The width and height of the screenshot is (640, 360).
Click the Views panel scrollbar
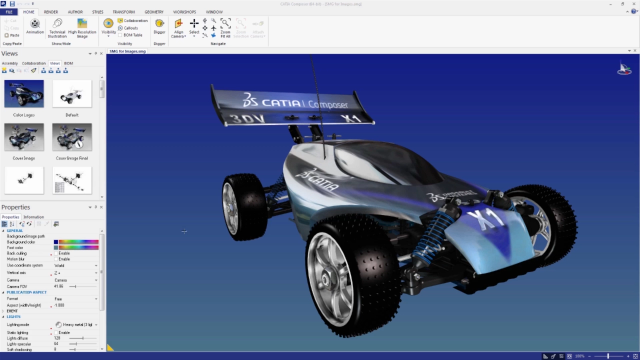(102, 89)
